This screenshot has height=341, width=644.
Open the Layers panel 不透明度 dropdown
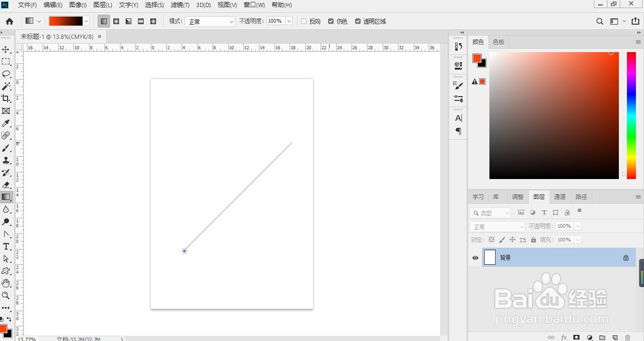(x=578, y=226)
